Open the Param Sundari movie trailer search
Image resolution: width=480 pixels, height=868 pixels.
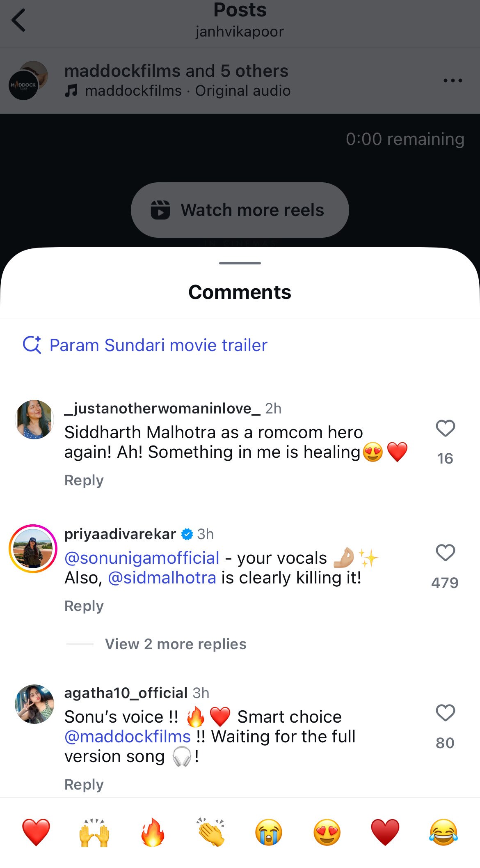point(158,345)
